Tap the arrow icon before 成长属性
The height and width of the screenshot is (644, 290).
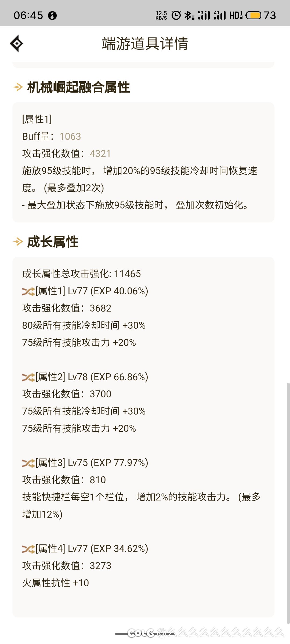(x=18, y=242)
